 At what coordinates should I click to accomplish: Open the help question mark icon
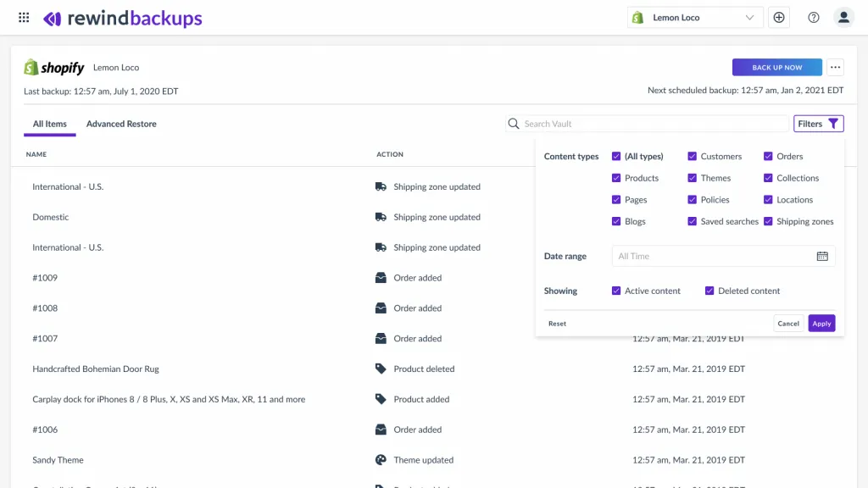point(812,17)
